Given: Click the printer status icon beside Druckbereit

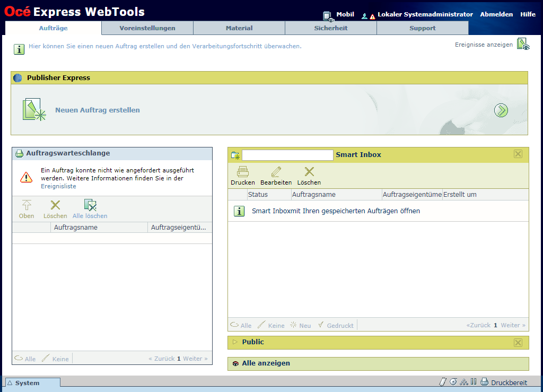Looking at the screenshot, I should pyautogui.click(x=485, y=382).
